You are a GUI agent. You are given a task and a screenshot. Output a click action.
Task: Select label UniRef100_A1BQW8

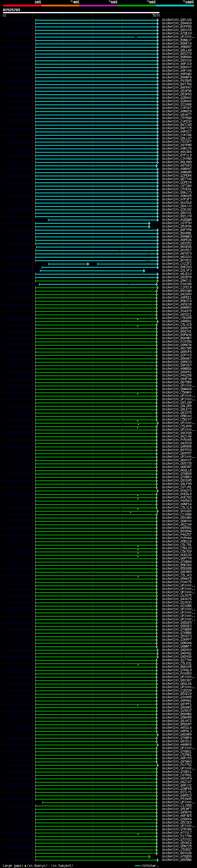176,220
